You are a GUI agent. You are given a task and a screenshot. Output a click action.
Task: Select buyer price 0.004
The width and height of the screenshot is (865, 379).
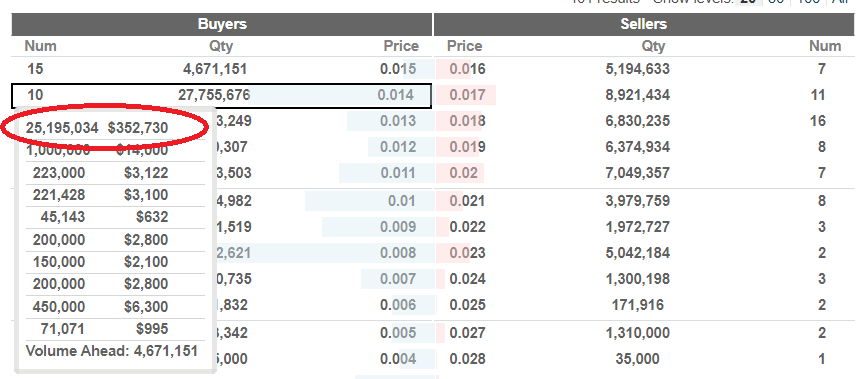tap(398, 359)
